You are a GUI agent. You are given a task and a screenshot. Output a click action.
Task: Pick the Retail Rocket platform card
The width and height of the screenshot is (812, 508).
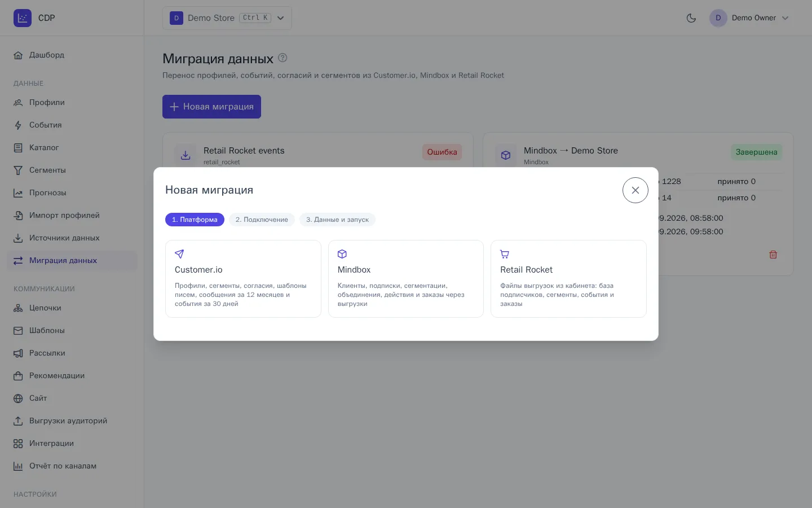568,279
